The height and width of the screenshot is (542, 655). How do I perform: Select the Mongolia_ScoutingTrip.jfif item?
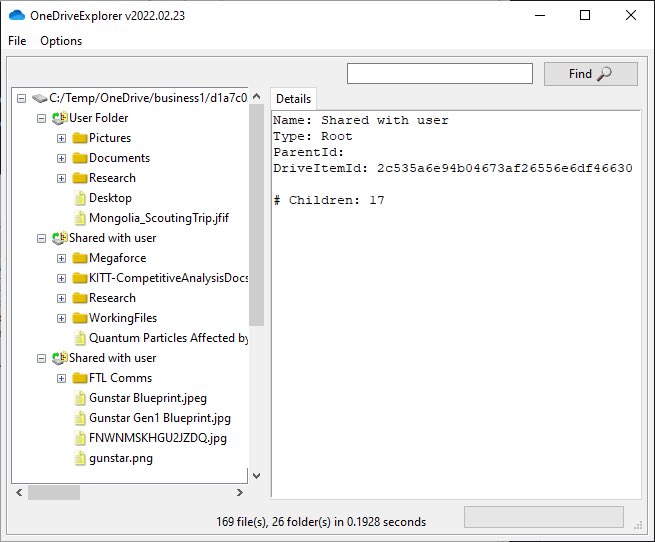(159, 218)
